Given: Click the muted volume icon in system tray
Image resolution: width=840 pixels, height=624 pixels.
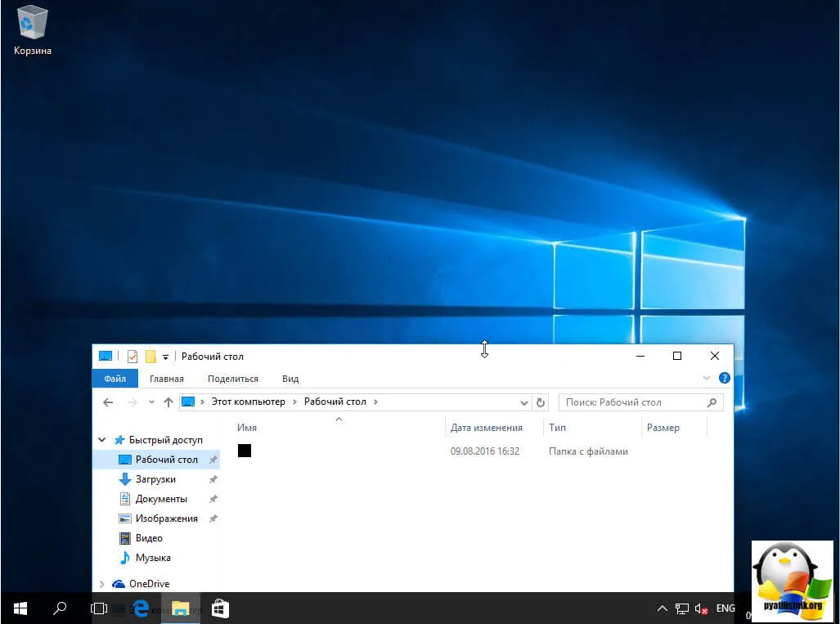Looking at the screenshot, I should pos(701,608).
